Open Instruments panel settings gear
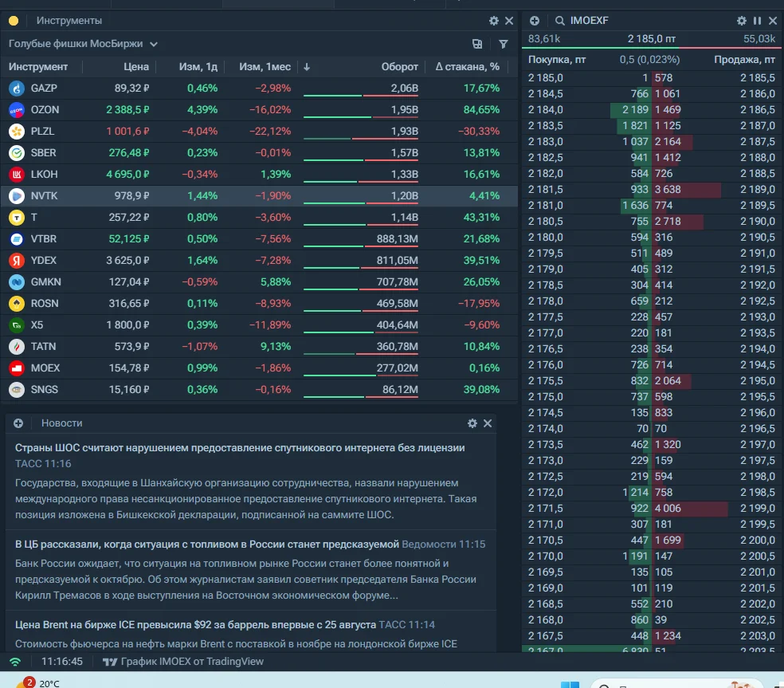Image resolution: width=784 pixels, height=688 pixels. (493, 21)
